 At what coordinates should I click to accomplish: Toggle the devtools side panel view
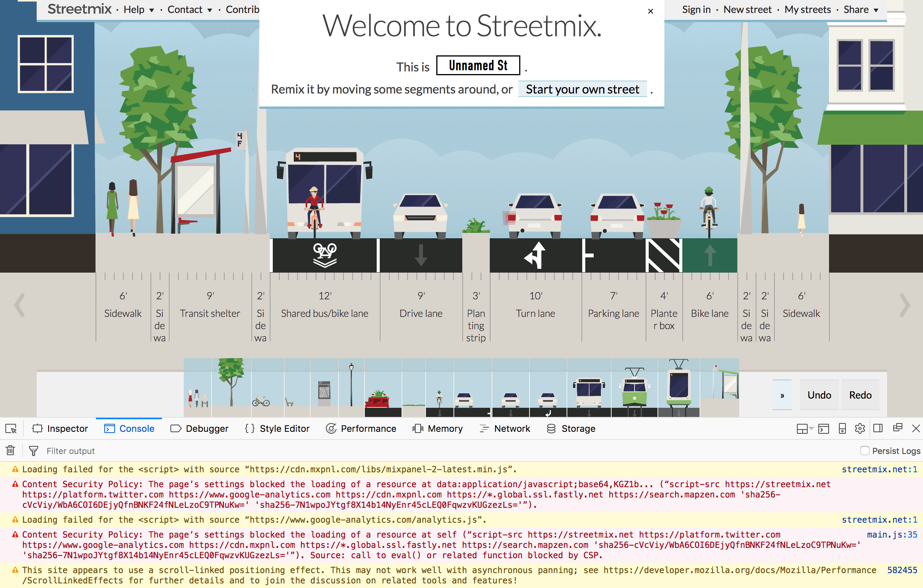[878, 428]
